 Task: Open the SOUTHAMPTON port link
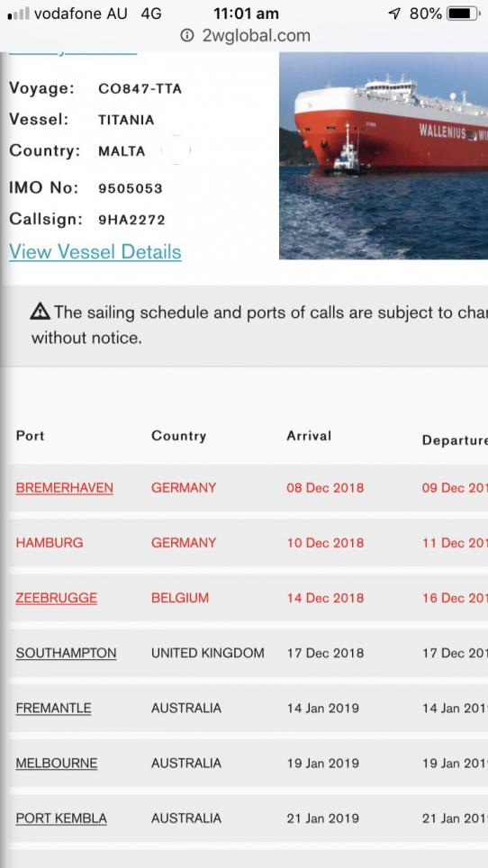pos(66,653)
